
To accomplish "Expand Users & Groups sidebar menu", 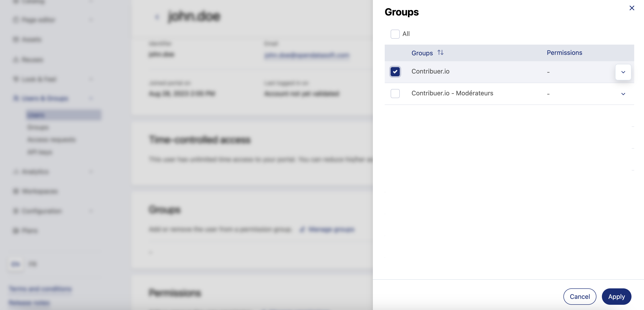I will click(x=45, y=99).
